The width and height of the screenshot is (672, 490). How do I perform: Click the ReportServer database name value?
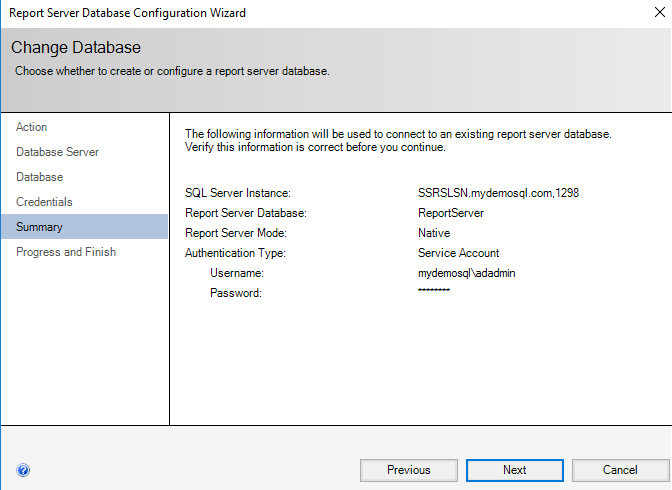pos(451,213)
